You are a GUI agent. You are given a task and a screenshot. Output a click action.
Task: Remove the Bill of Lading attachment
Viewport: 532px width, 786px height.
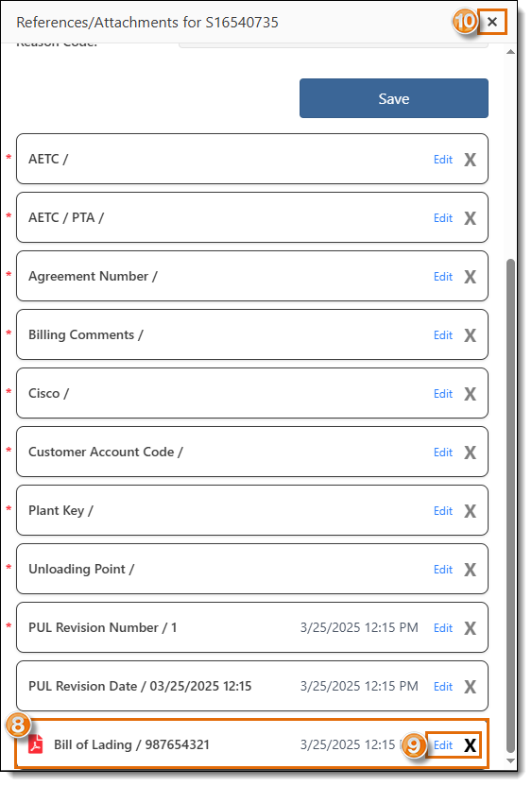470,745
